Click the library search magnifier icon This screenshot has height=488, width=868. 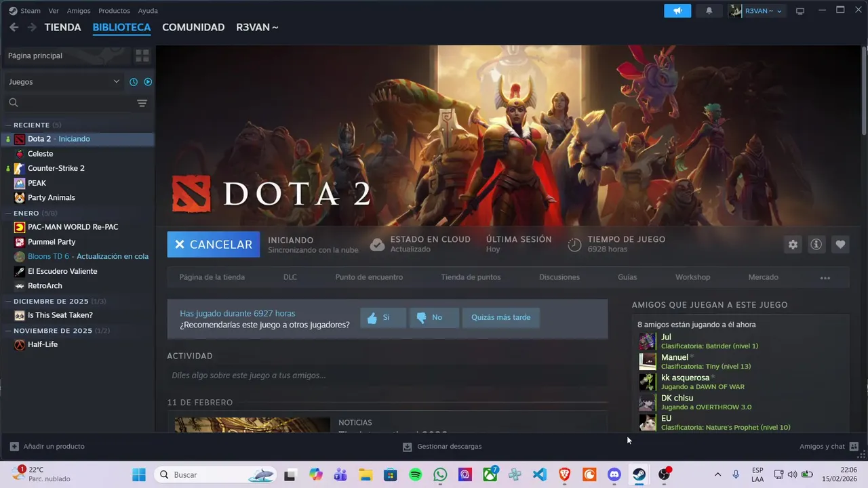click(14, 103)
